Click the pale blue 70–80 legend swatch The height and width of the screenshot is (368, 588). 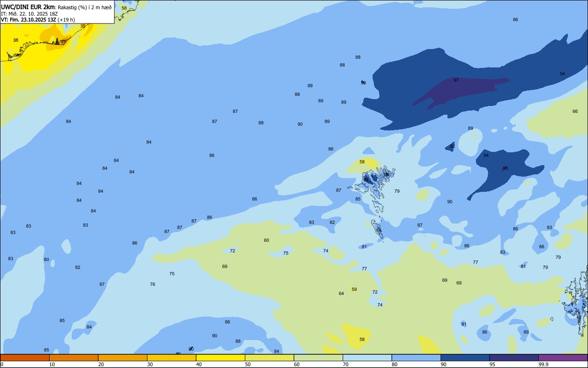click(367, 358)
